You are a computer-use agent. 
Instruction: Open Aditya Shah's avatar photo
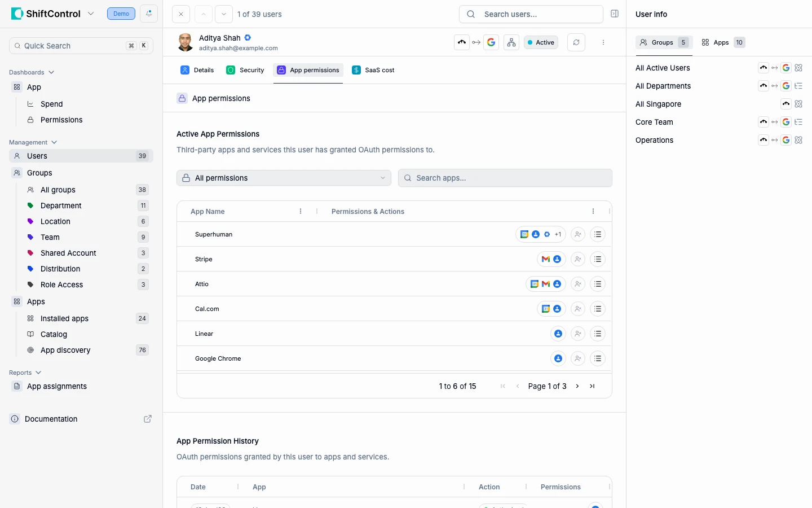[185, 42]
